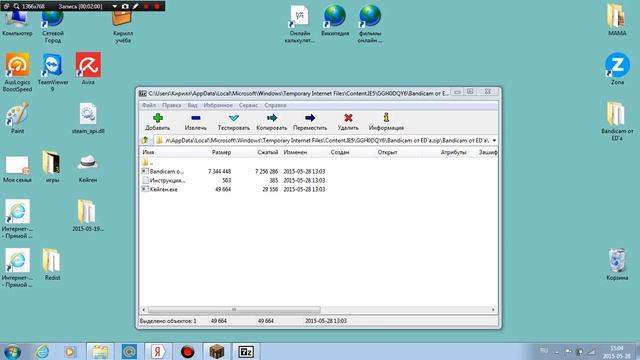Screen dimensions: 640x360
Task: Expand the address path dropdown arrow
Action: pyautogui.click(x=494, y=140)
